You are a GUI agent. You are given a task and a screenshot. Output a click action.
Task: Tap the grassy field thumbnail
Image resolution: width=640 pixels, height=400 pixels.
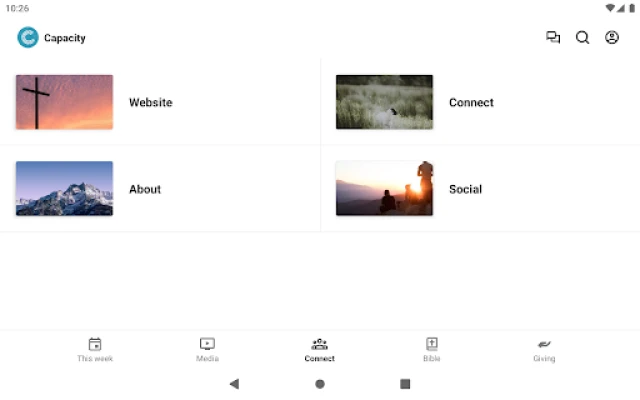(384, 102)
